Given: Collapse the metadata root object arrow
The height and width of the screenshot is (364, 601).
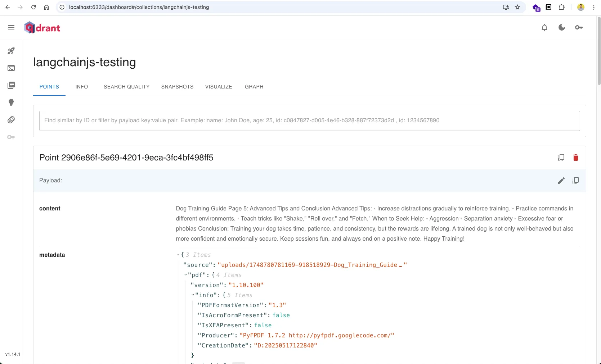Looking at the screenshot, I should tap(178, 255).
